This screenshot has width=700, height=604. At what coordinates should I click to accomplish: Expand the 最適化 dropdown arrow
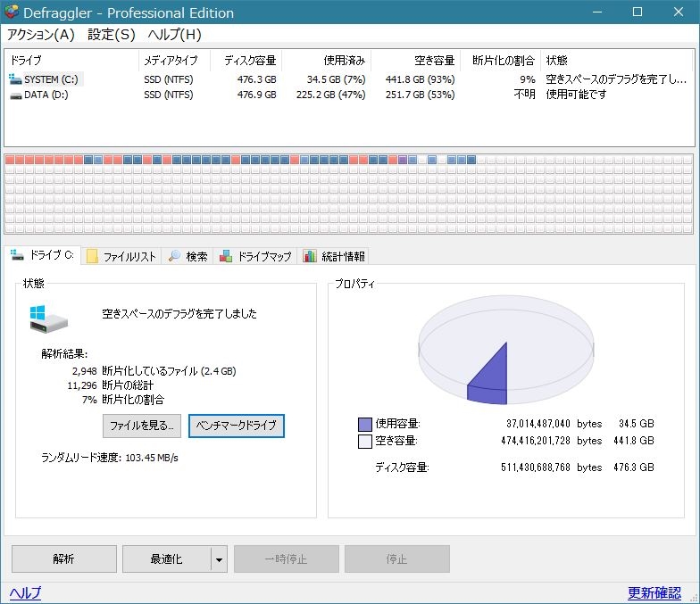(219, 558)
